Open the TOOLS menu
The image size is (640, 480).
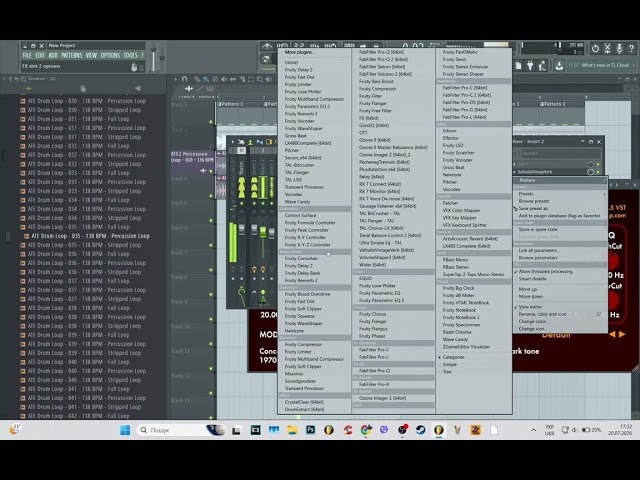[x=130, y=55]
